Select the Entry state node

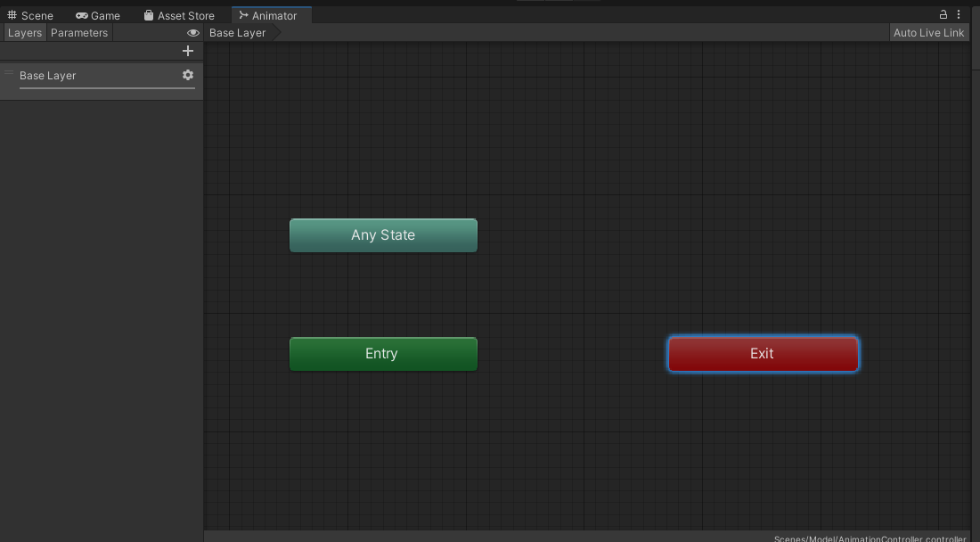click(383, 353)
